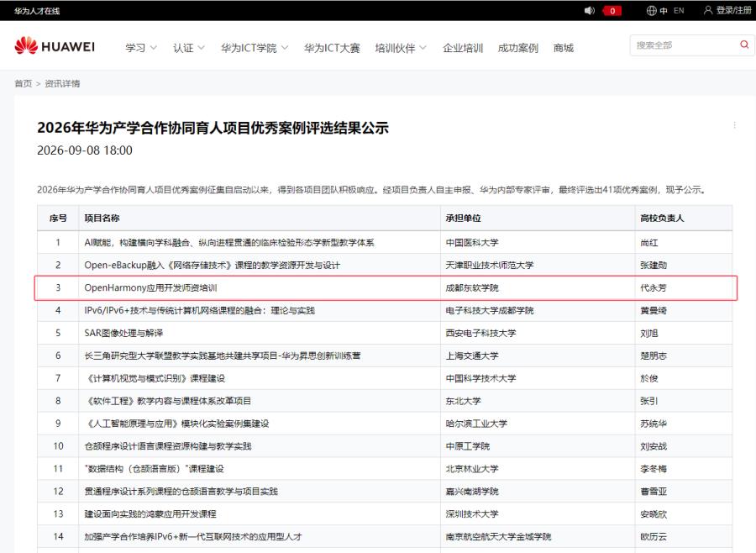
Task: Open 成功案例 menu item
Action: coord(517,48)
